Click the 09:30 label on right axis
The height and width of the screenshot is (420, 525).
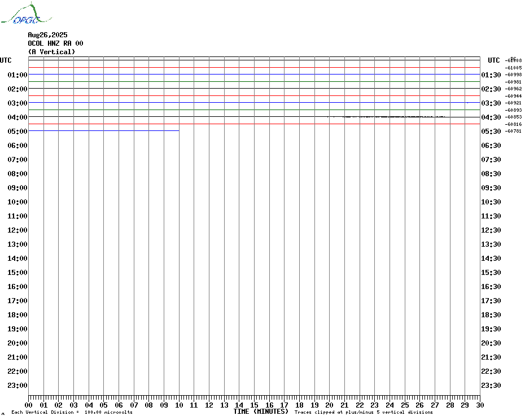pos(491,187)
